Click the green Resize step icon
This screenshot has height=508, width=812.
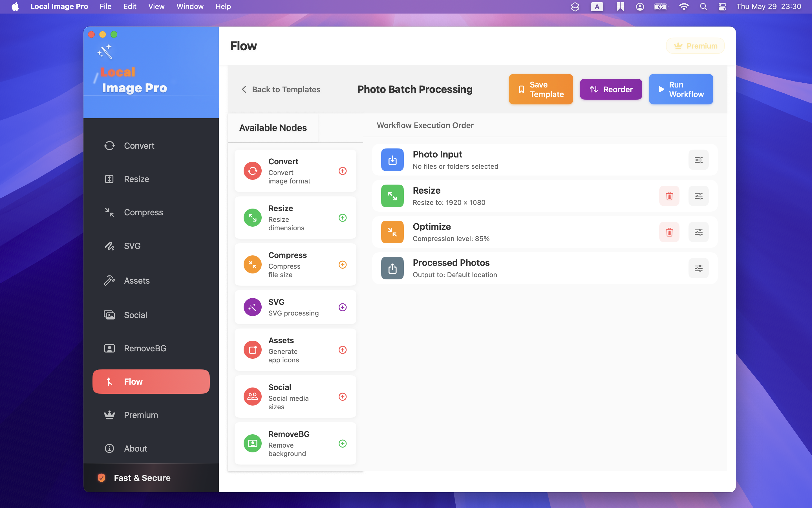[x=392, y=196]
